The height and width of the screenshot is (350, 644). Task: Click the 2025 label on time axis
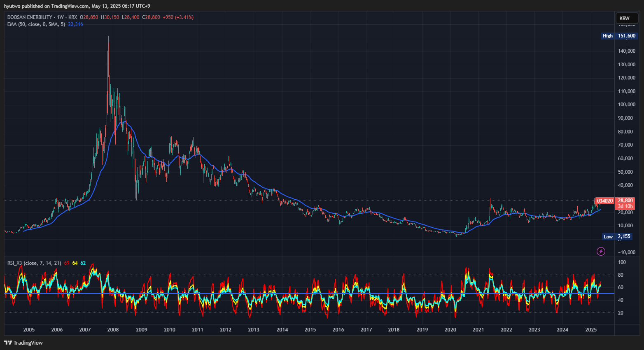591,329
